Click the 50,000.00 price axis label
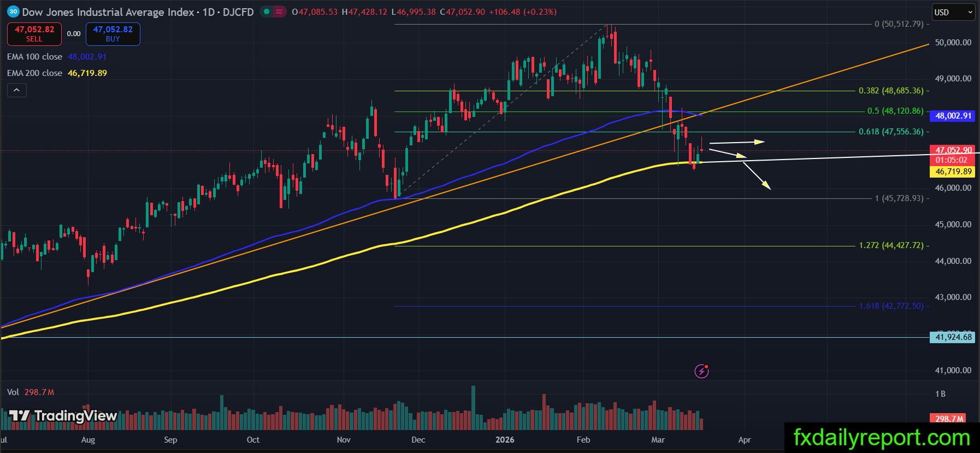980x453 pixels. [x=953, y=43]
